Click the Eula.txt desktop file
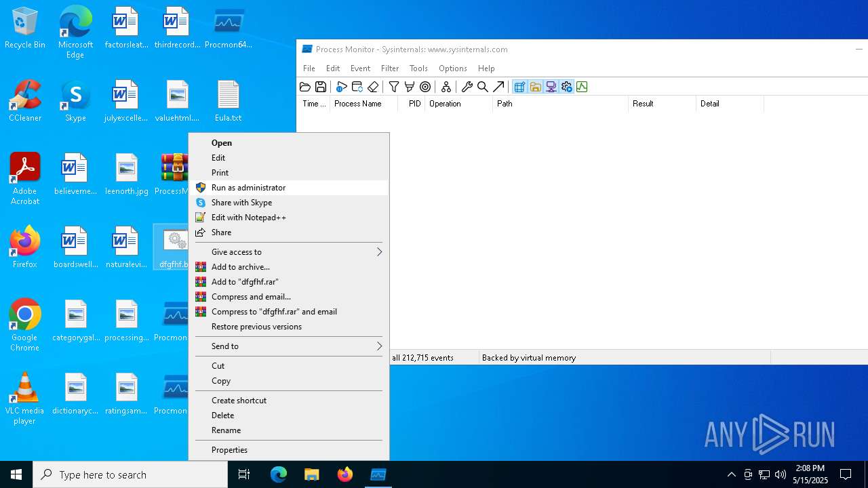This screenshot has height=488, width=868. pyautogui.click(x=228, y=102)
